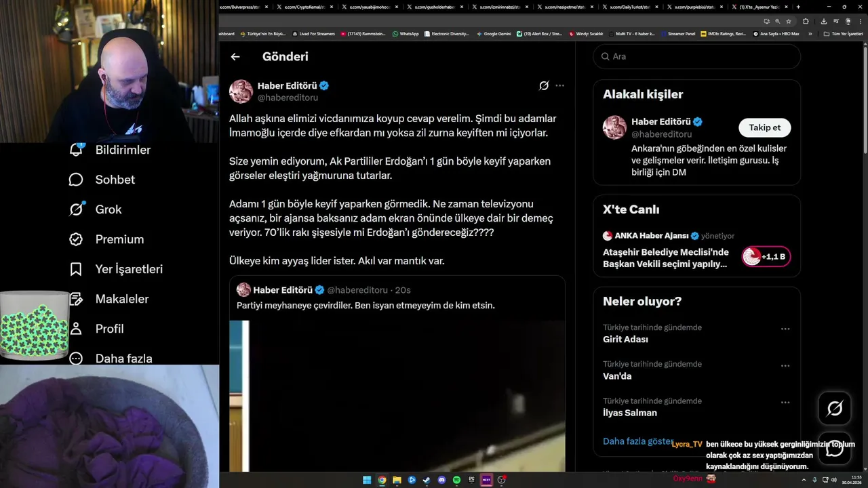
Task: Open a new browser tab
Action: tap(798, 7)
